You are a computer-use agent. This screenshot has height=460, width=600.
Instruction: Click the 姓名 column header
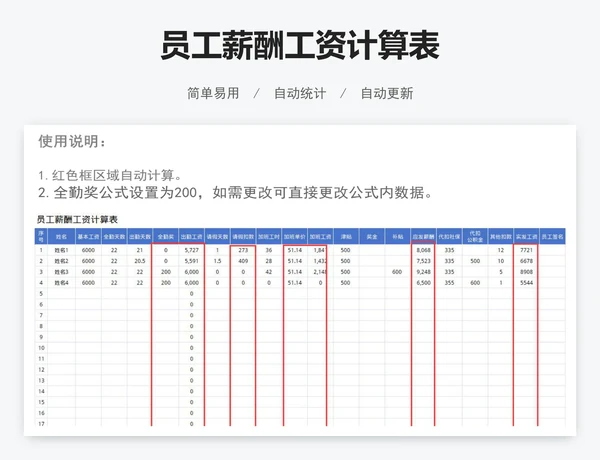coord(61,237)
